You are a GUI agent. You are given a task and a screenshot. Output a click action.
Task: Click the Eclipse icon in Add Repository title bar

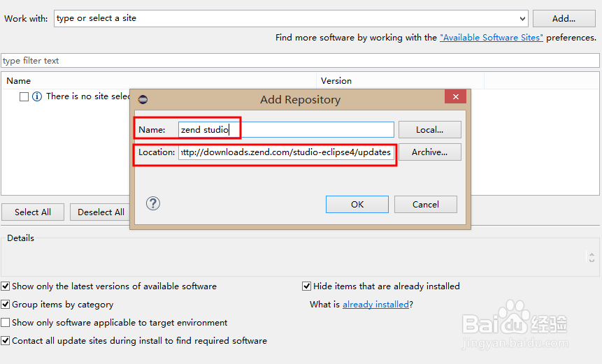(x=143, y=100)
